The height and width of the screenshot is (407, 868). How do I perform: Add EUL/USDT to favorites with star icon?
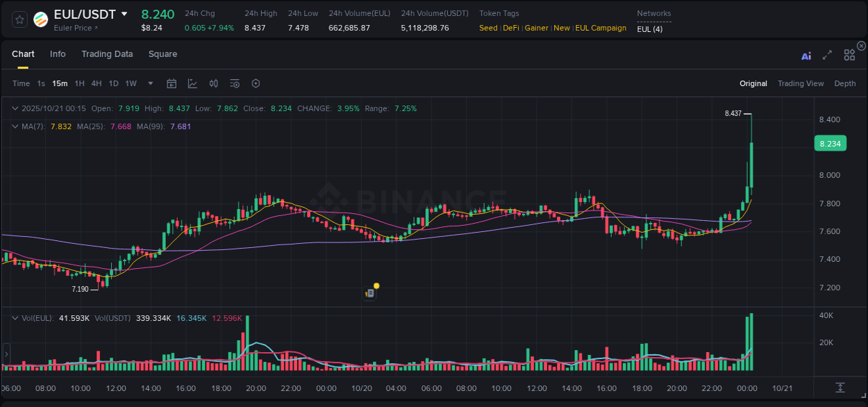click(19, 19)
